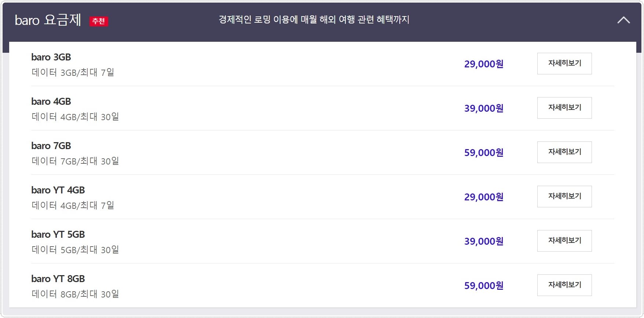Select the baro 3GB plan title
This screenshot has width=644, height=318.
click(x=51, y=57)
